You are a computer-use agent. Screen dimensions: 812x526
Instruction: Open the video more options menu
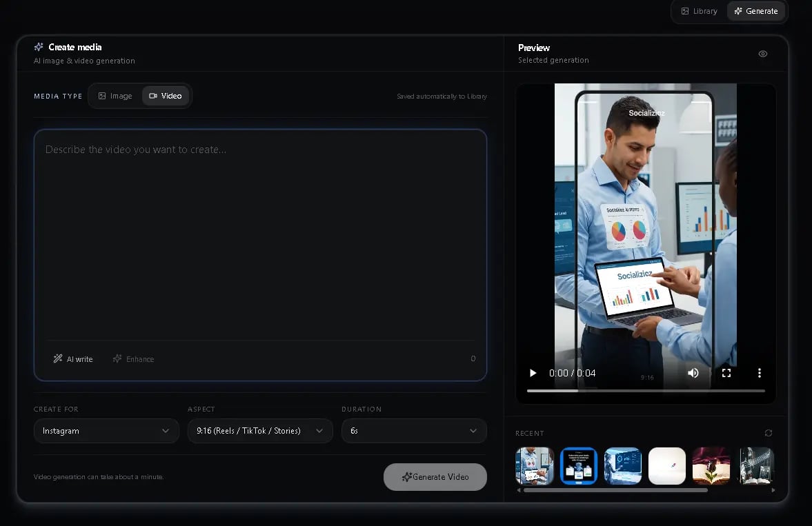759,373
